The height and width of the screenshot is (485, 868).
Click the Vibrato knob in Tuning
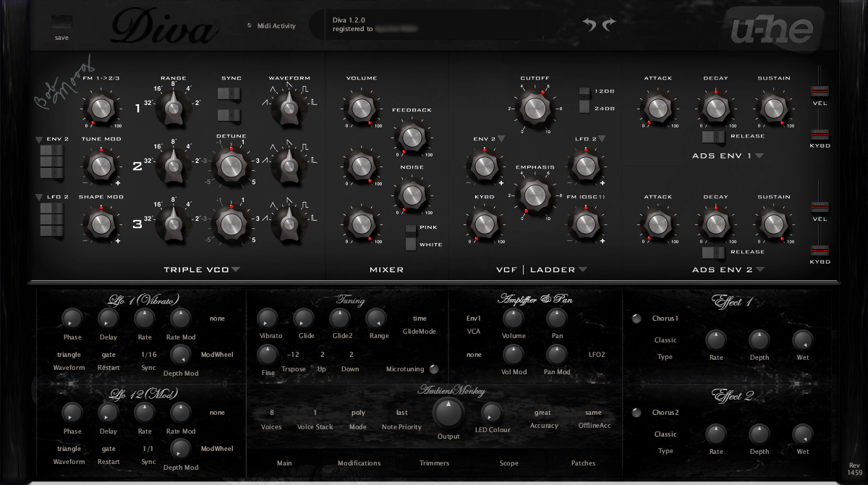[267, 317]
